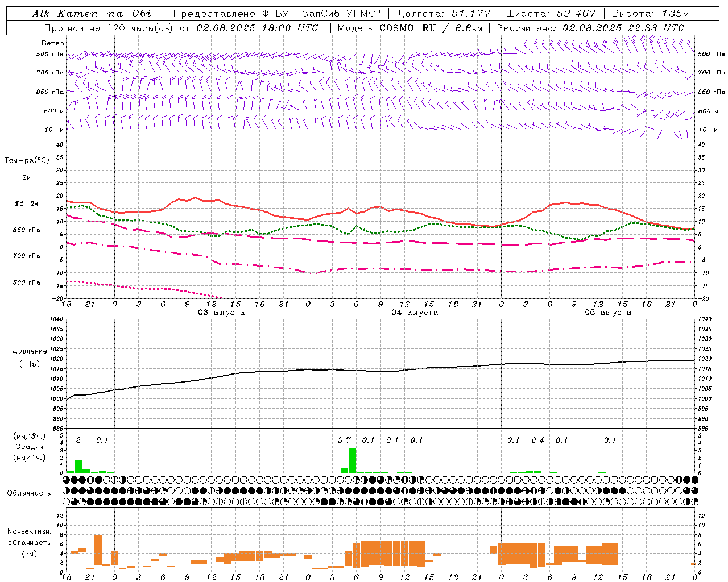Click the Высота: 135м value
728x582 pixels.
tap(651, 14)
